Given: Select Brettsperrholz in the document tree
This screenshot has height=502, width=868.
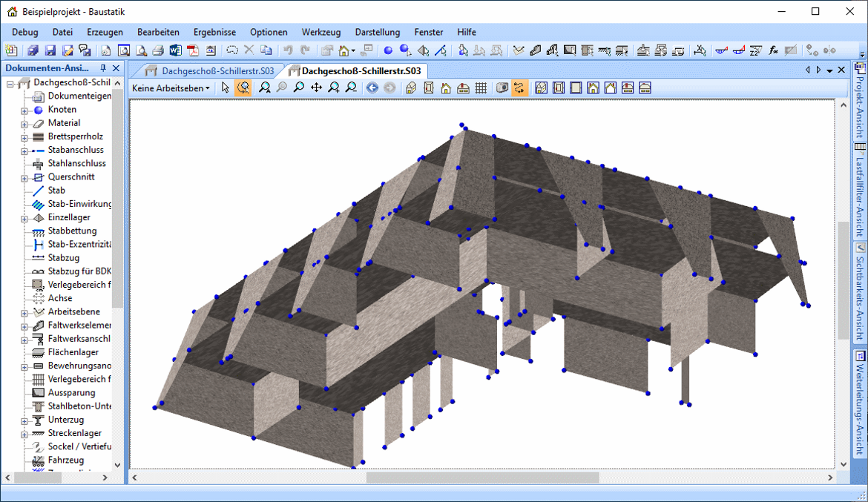Looking at the screenshot, I should click(75, 136).
